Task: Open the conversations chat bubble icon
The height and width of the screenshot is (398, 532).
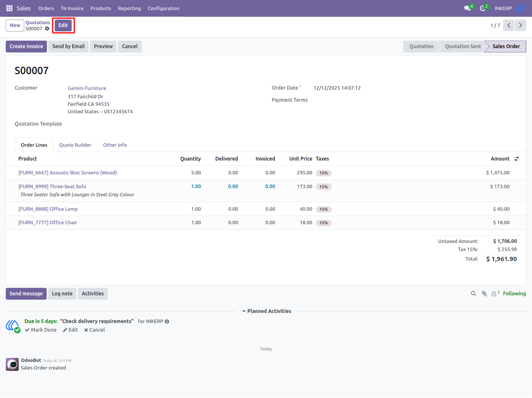Action: pyautogui.click(x=467, y=8)
